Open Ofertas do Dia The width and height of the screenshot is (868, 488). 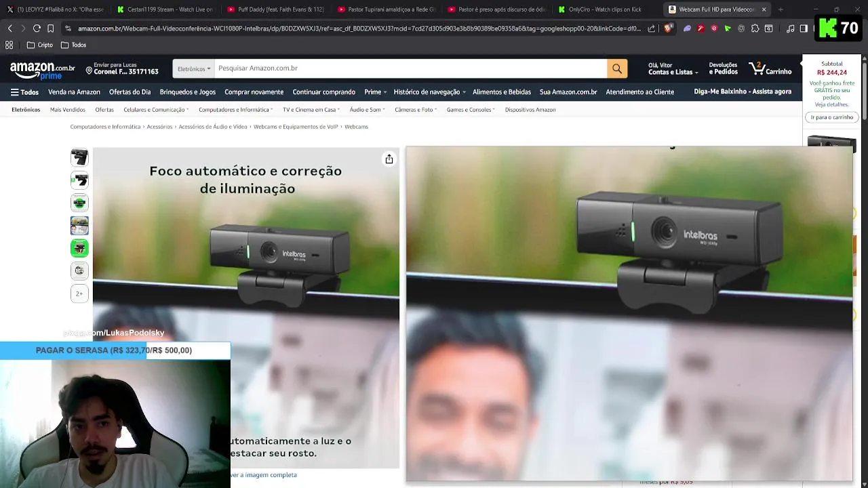coord(130,92)
